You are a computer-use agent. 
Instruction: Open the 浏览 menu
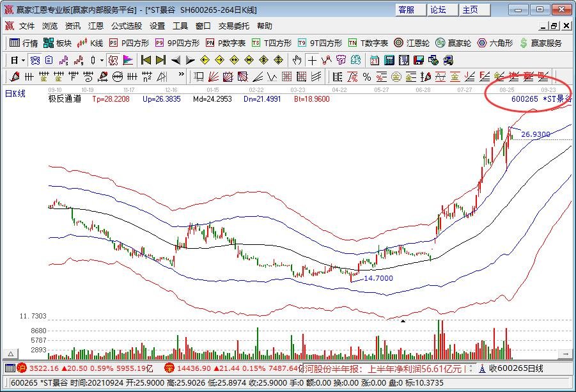pos(50,26)
